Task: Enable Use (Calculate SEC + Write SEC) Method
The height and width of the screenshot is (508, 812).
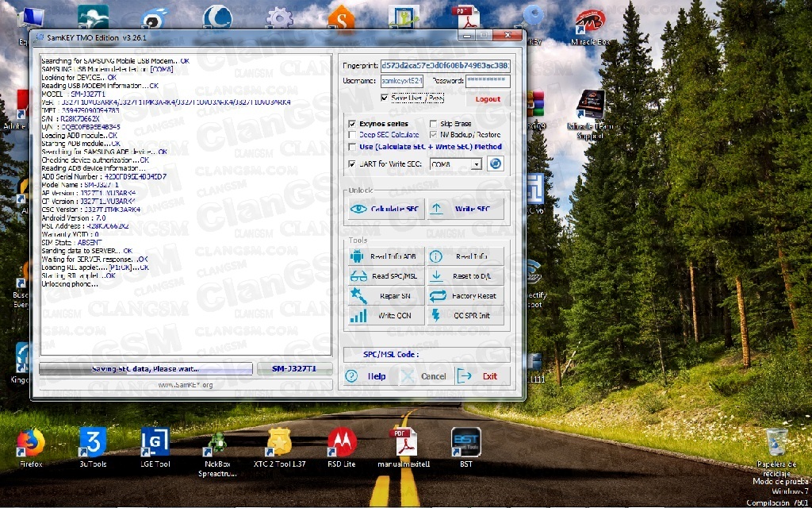Action: pyautogui.click(x=352, y=147)
